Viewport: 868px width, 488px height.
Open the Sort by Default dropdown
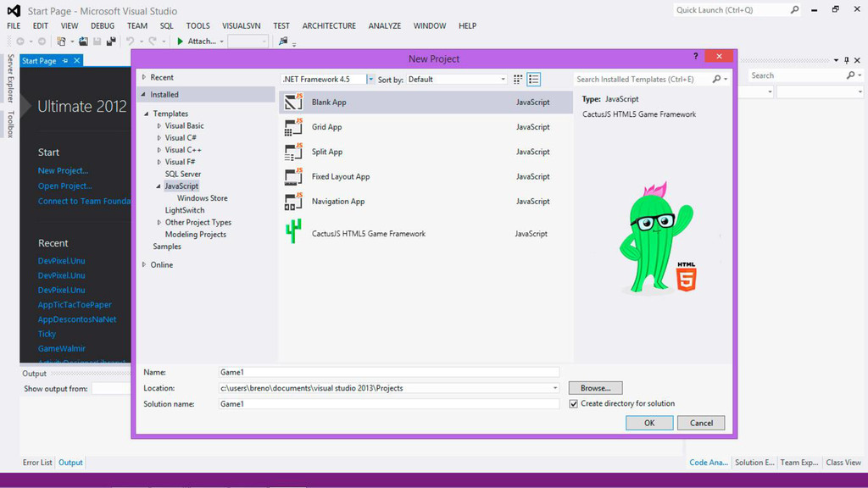coord(503,79)
